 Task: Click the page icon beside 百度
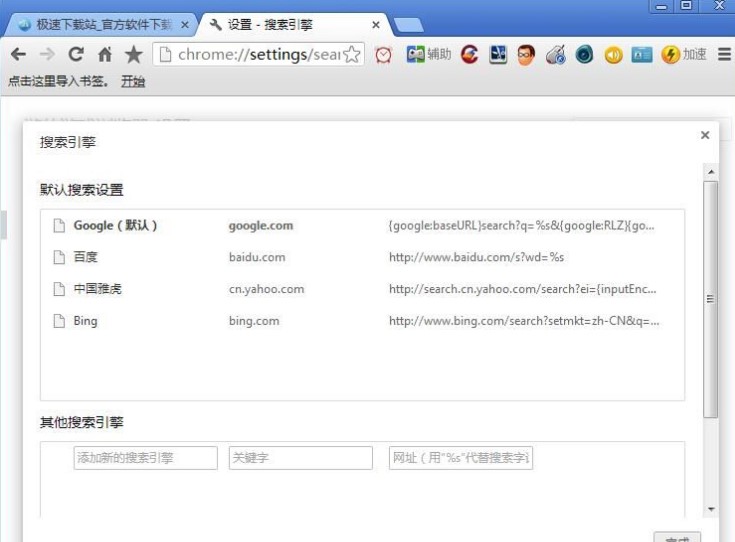[x=59, y=257]
